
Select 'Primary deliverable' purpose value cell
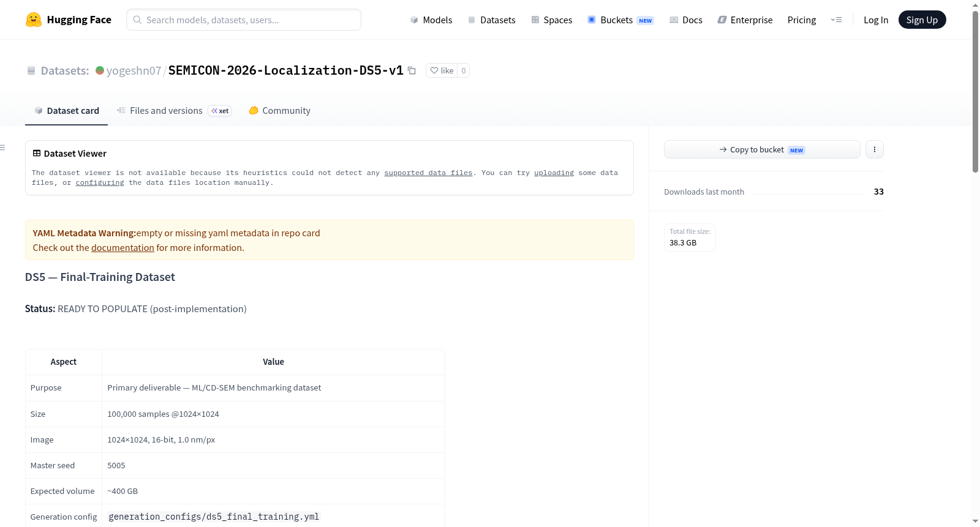click(273, 388)
